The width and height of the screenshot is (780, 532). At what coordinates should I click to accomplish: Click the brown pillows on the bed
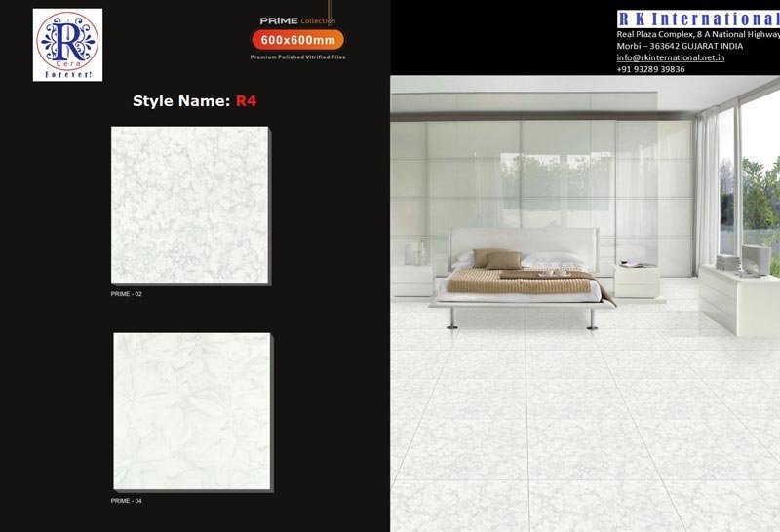pyautogui.click(x=497, y=257)
